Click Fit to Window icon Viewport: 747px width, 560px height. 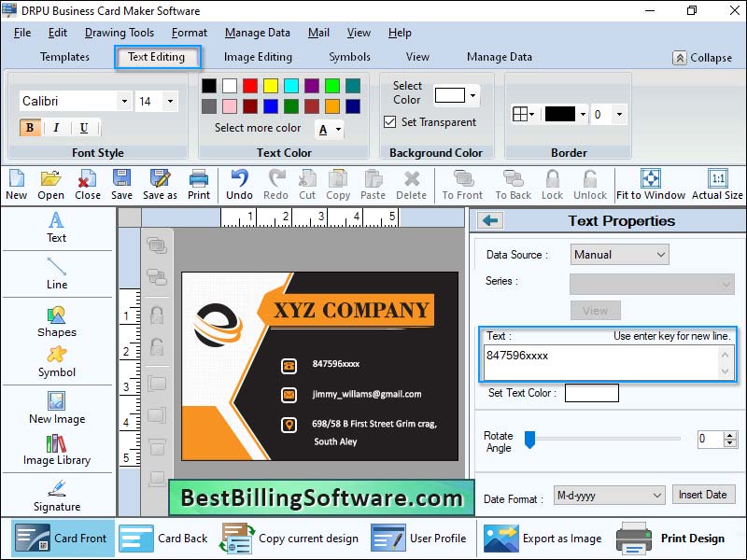pyautogui.click(x=650, y=185)
